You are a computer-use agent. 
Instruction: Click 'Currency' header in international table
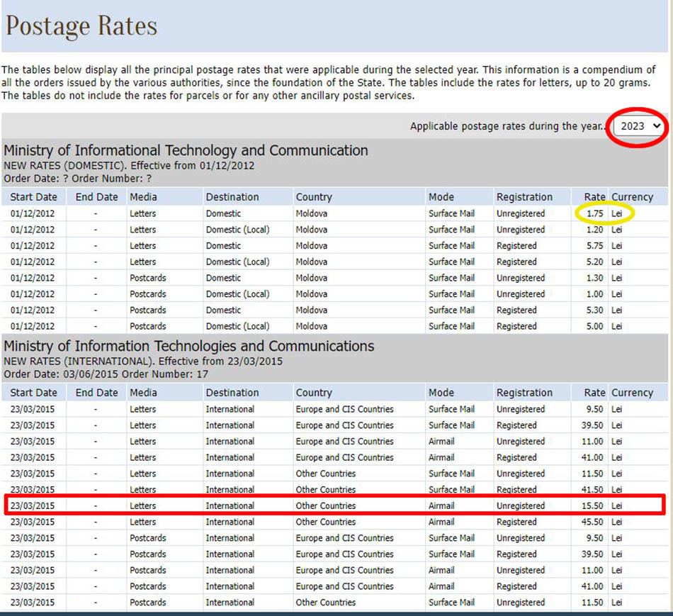632,393
